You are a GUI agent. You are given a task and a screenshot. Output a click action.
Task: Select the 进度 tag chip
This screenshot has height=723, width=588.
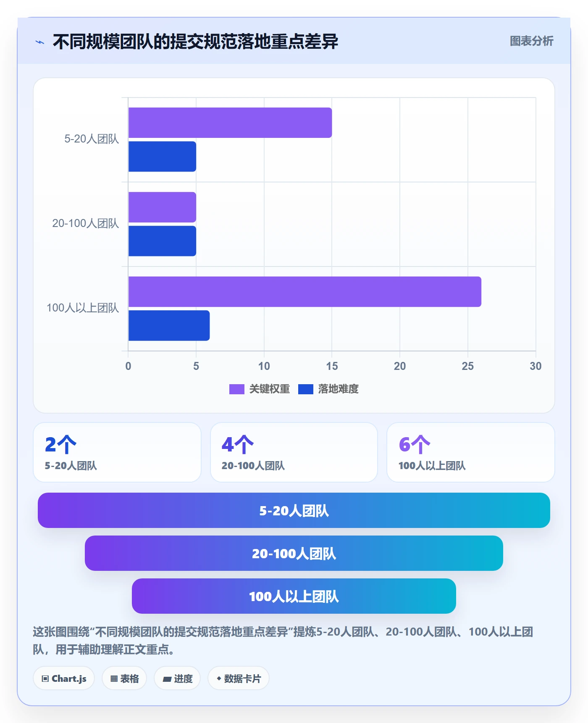[x=177, y=678]
